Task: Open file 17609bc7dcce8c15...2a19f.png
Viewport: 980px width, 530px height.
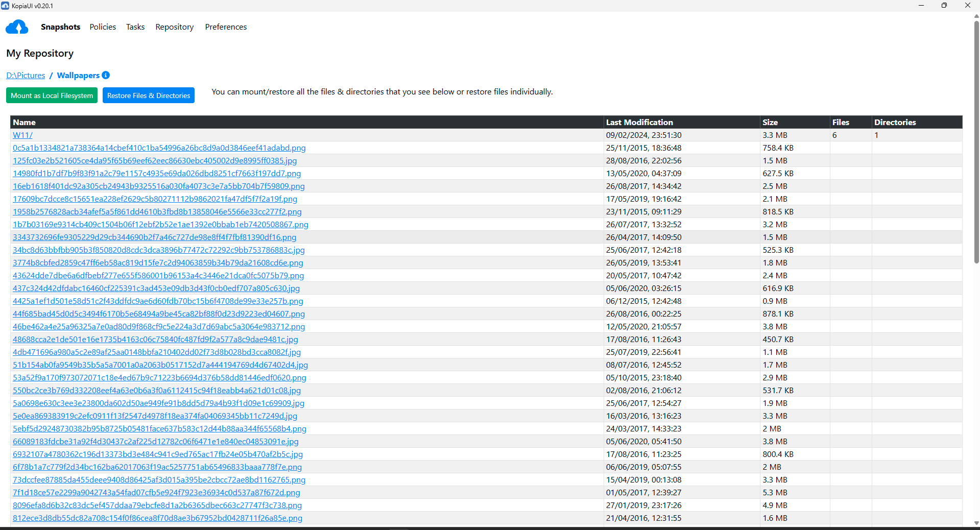Action: 155,199
